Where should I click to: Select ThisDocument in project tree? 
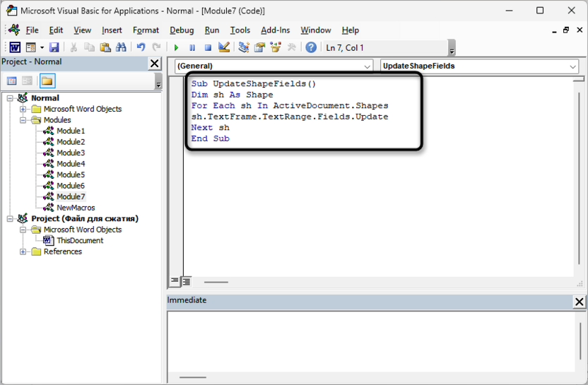click(80, 241)
